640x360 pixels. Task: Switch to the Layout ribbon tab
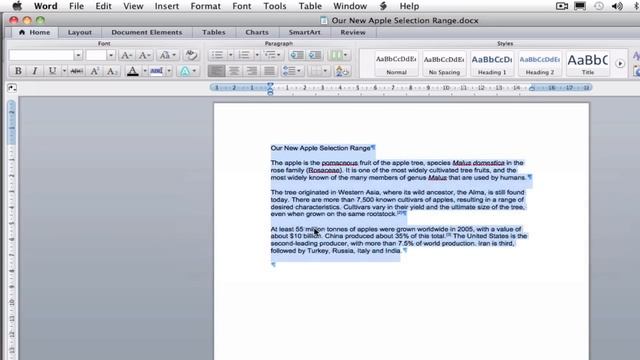coord(80,32)
